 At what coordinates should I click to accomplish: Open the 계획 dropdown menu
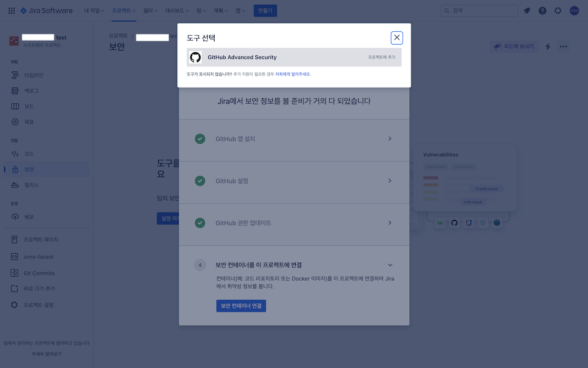coord(220,11)
